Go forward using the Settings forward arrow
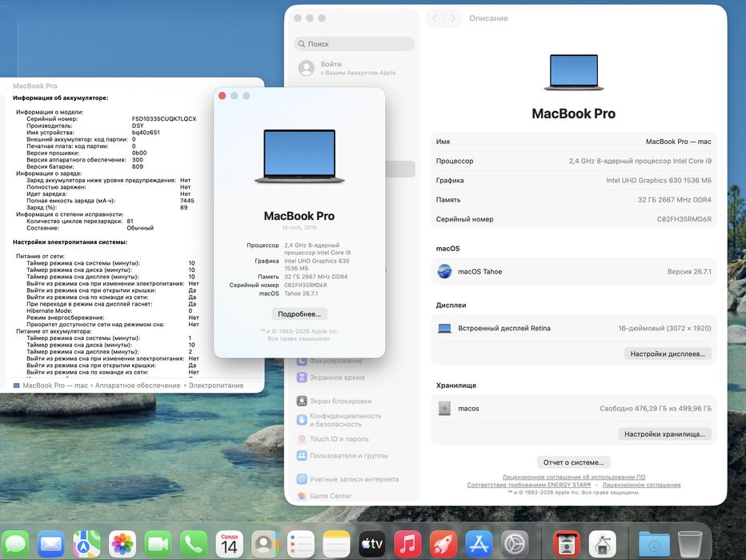This screenshot has height=560, width=746. point(453,18)
